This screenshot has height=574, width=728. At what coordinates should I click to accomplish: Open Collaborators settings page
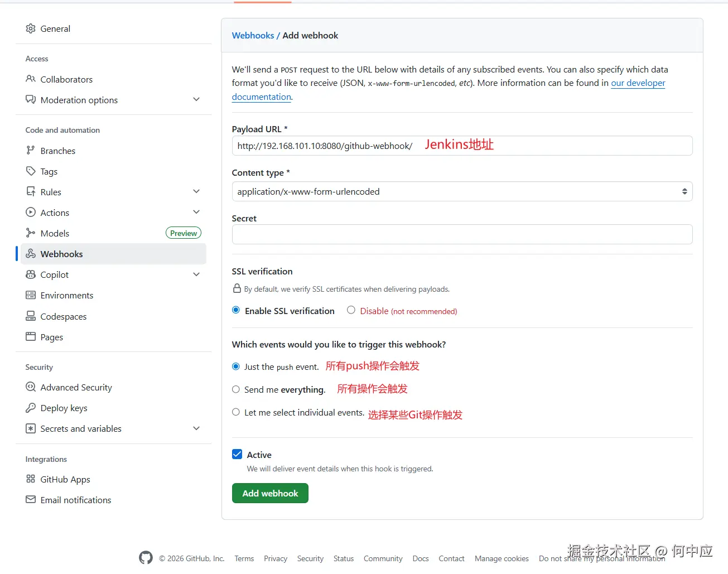pos(66,79)
